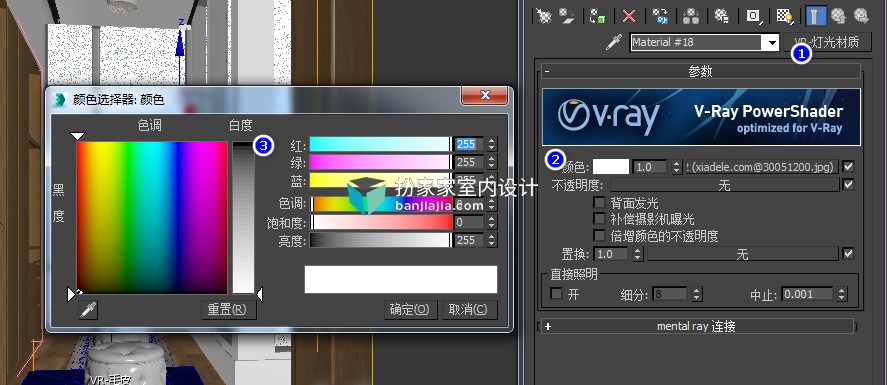The image size is (887, 385).
Task: Pick material from object with eyedropper
Action: pos(614,42)
